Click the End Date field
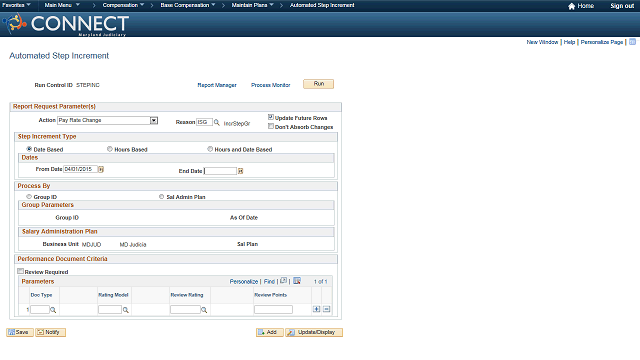 point(220,171)
